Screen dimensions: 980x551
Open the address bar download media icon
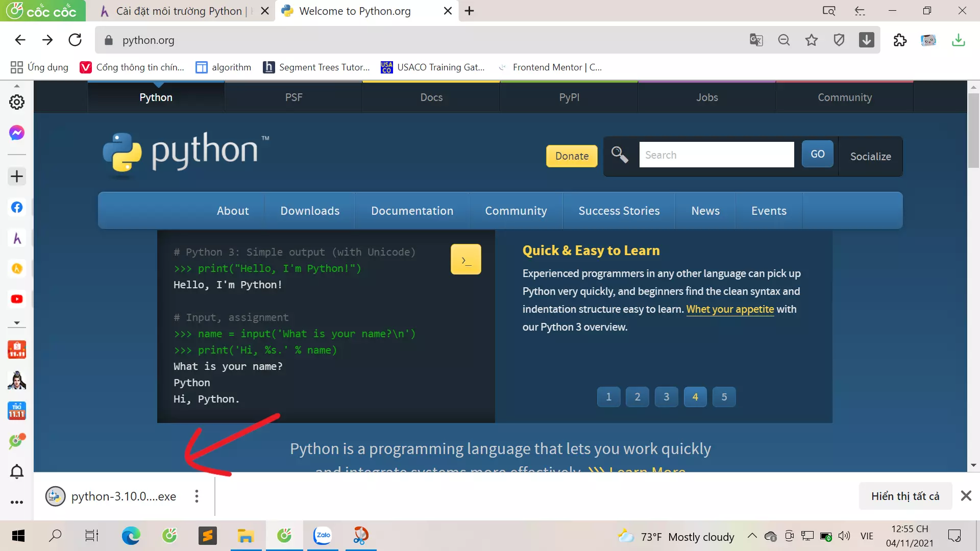tap(867, 40)
